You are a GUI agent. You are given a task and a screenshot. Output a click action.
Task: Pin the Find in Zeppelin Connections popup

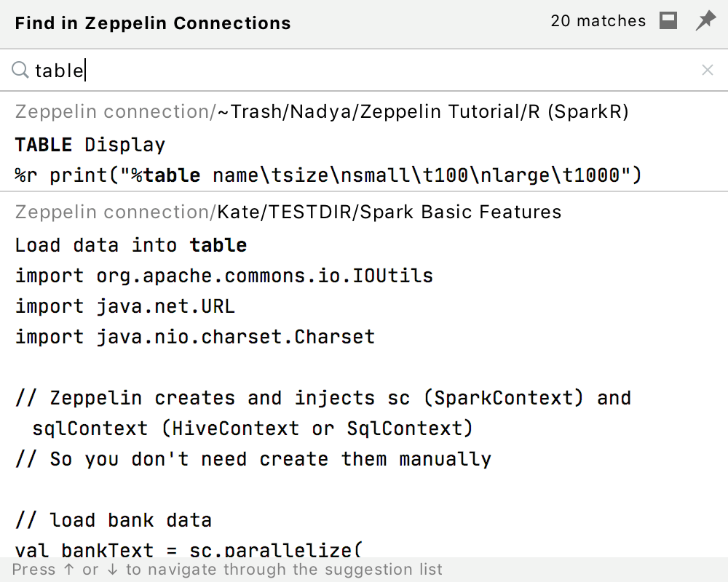click(705, 21)
